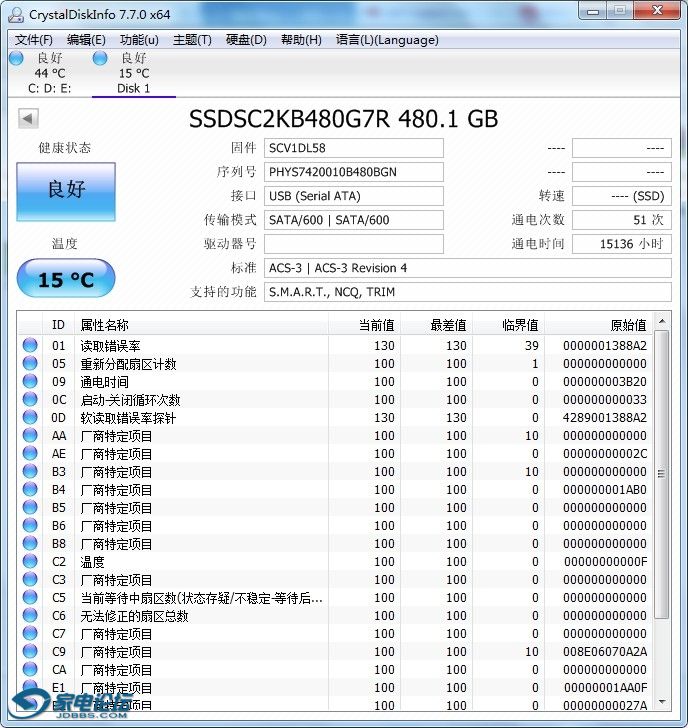
Task: Click the interface field USB (Serial ATA)
Action: click(x=354, y=196)
